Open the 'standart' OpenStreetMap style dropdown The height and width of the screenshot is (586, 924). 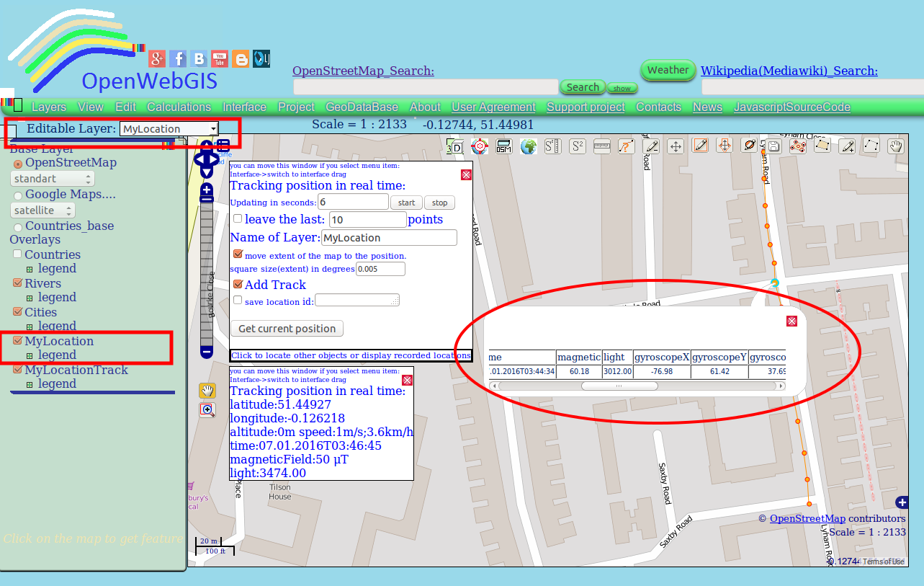(52, 179)
